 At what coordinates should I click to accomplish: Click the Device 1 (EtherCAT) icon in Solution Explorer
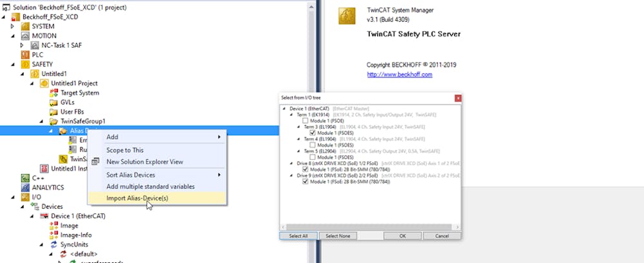(x=44, y=216)
